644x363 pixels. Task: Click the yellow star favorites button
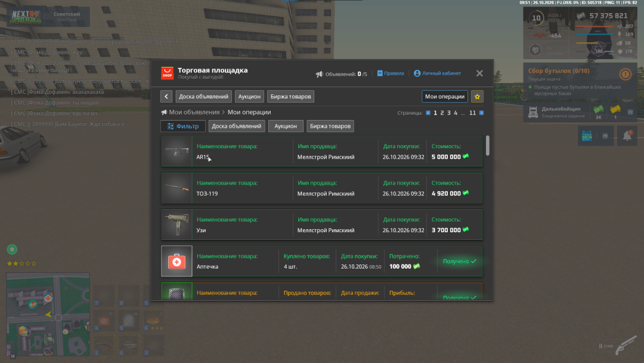coord(477,97)
